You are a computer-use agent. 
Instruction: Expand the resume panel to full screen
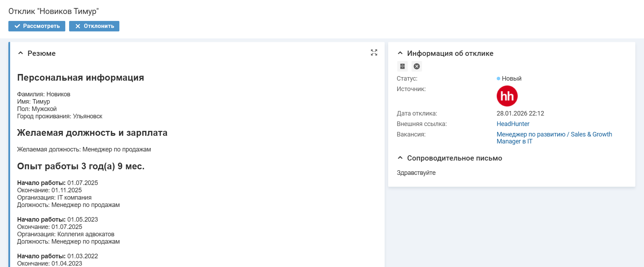pos(374,52)
